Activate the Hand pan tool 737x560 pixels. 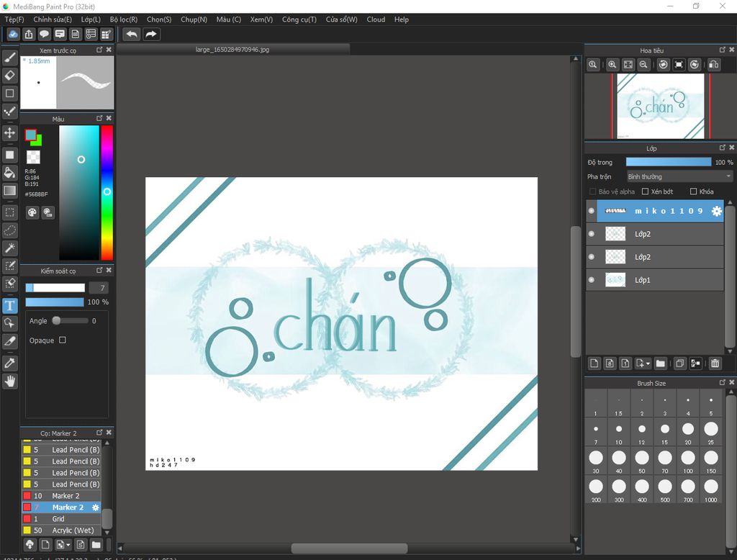point(10,381)
